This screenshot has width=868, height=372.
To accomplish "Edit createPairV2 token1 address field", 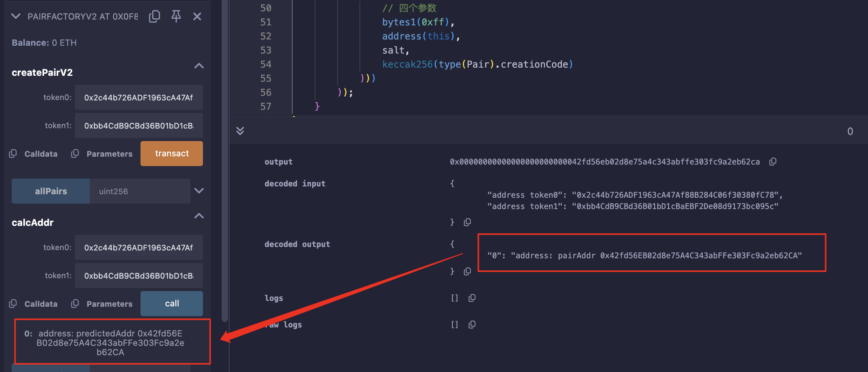I will click(x=139, y=125).
